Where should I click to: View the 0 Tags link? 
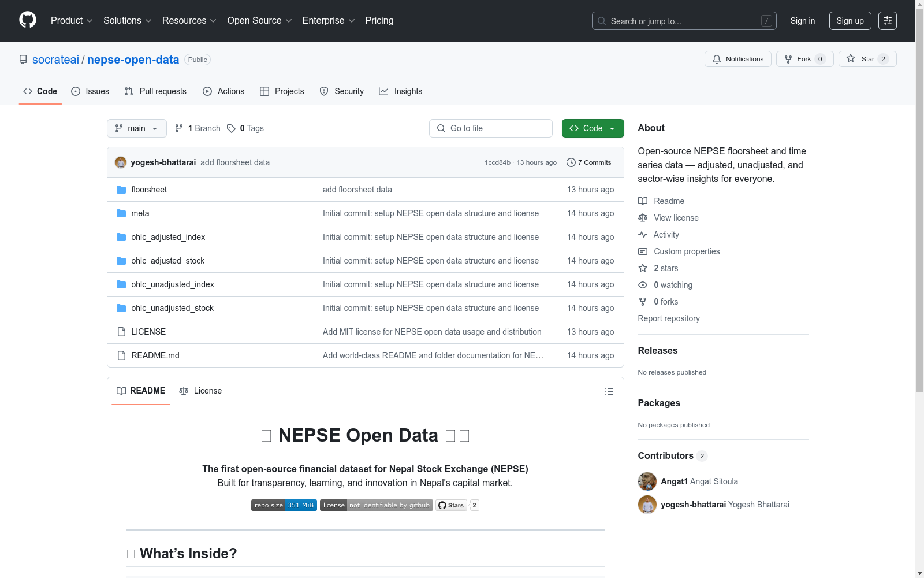point(245,128)
